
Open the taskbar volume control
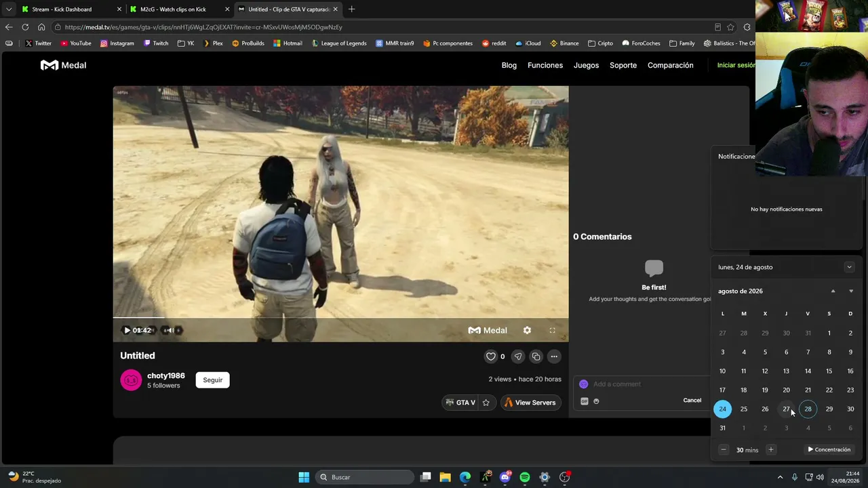820,477
